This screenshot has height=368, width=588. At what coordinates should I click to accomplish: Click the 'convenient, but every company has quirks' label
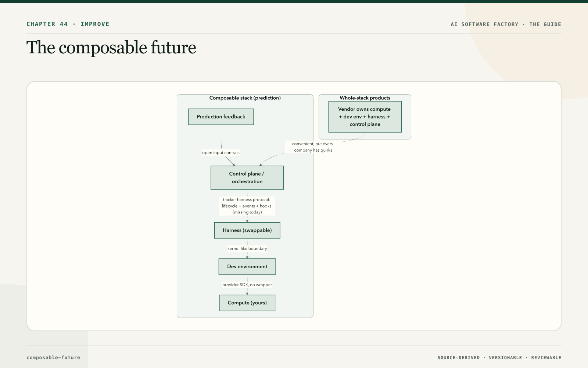(313, 147)
